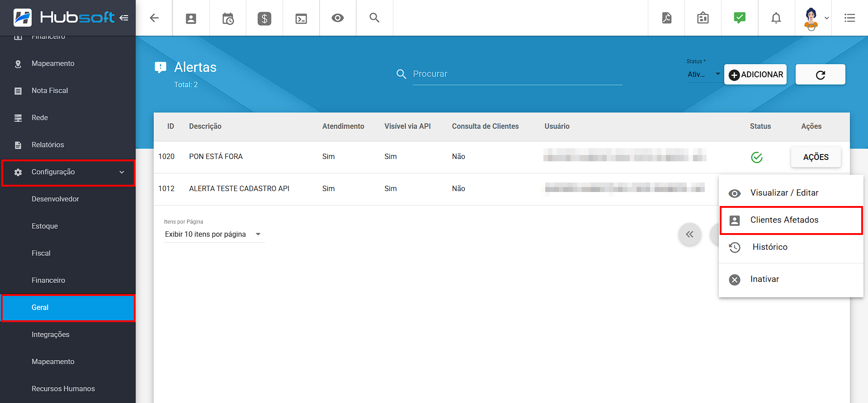Open notifications bell icon
868x403 pixels.
[776, 18]
